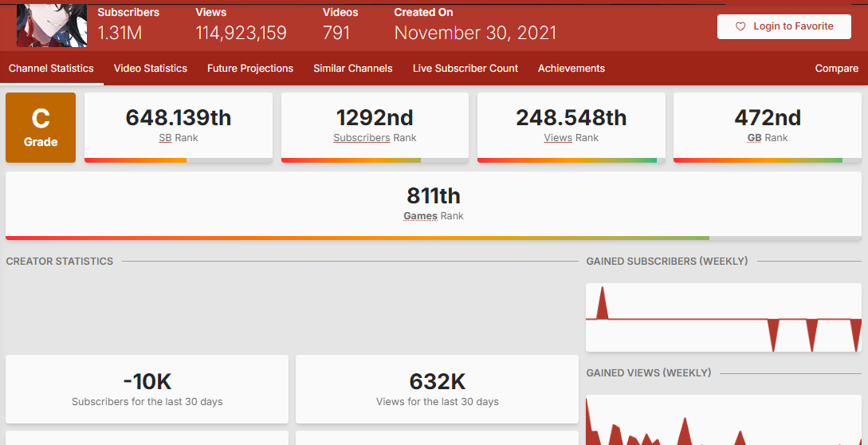This screenshot has height=445, width=868.
Task: Click the 248.548th rank value
Action: [571, 117]
